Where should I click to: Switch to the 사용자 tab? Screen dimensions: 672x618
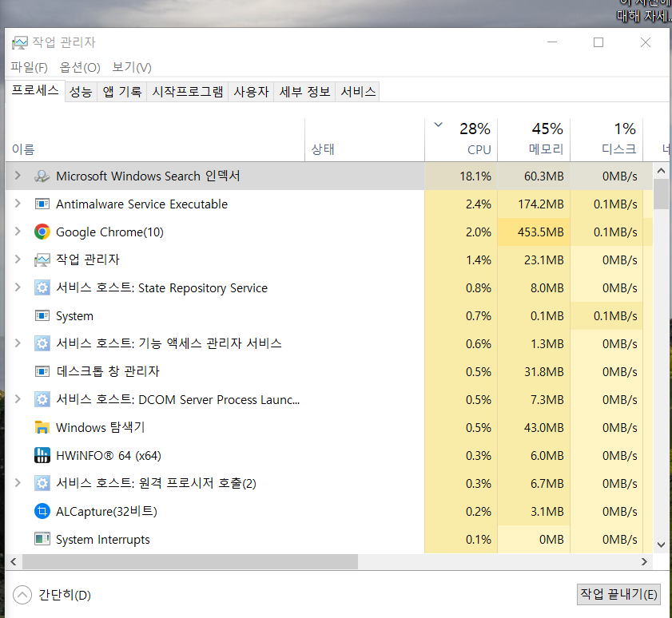[x=251, y=92]
